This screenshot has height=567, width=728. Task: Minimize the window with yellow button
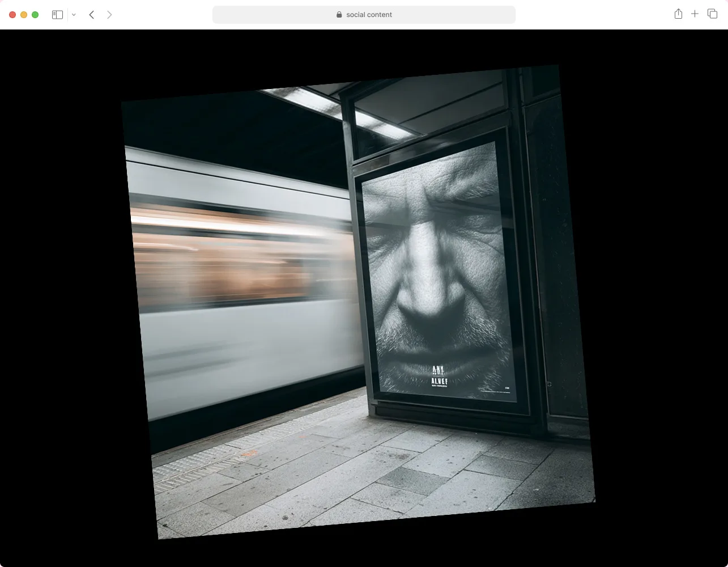[24, 15]
